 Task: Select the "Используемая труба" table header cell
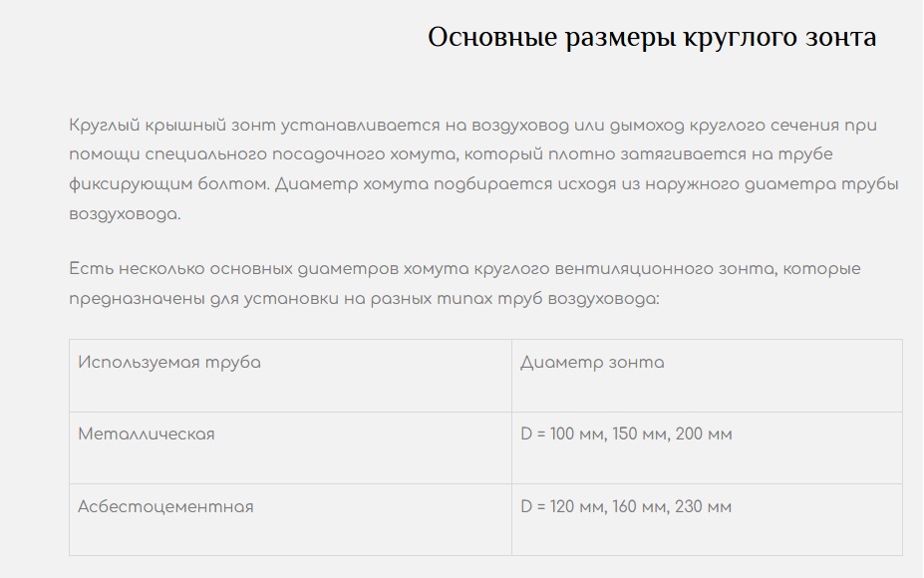point(169,363)
